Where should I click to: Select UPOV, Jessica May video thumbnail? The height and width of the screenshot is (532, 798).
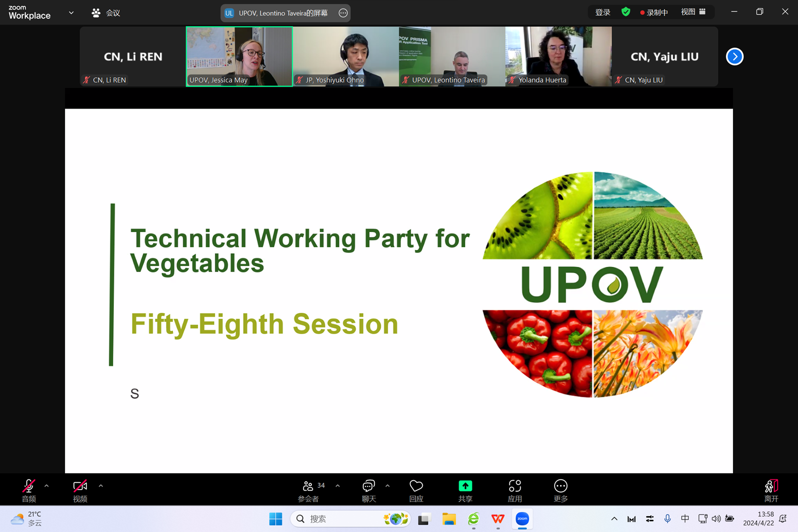[x=239, y=57]
